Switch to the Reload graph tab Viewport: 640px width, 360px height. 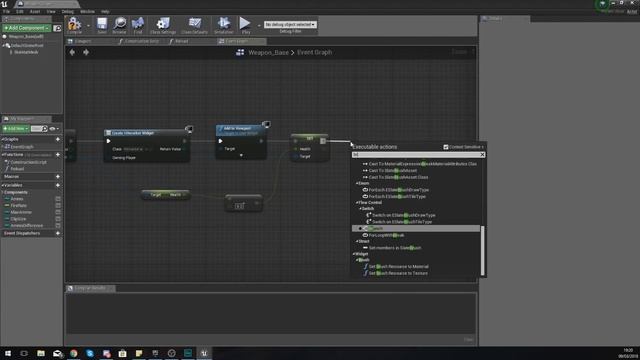(x=181, y=41)
